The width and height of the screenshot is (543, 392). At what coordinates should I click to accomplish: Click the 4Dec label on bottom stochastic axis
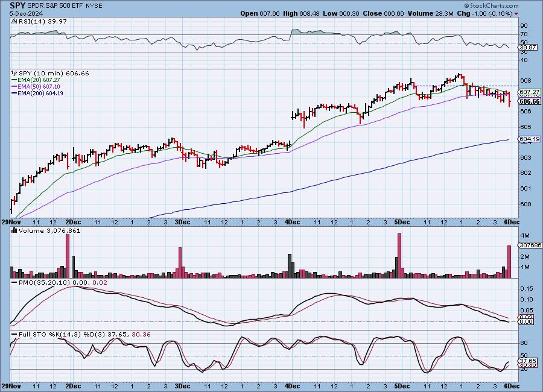292,386
